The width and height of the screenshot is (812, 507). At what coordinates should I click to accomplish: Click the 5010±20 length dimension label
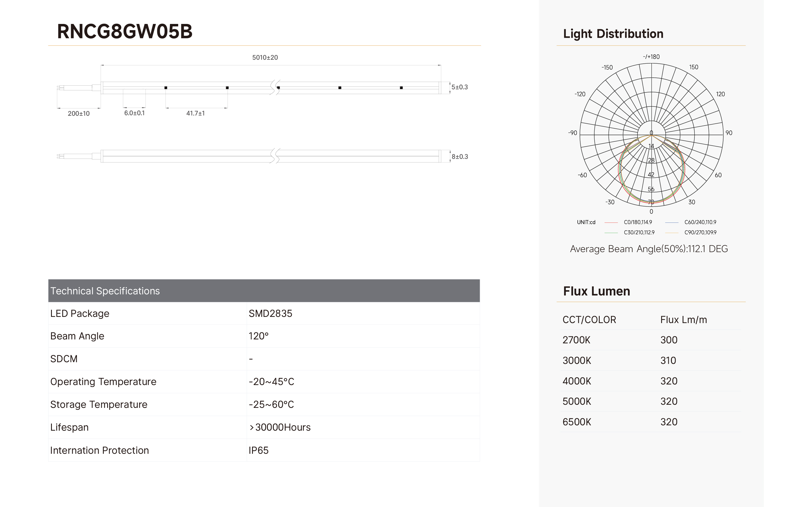pyautogui.click(x=265, y=58)
